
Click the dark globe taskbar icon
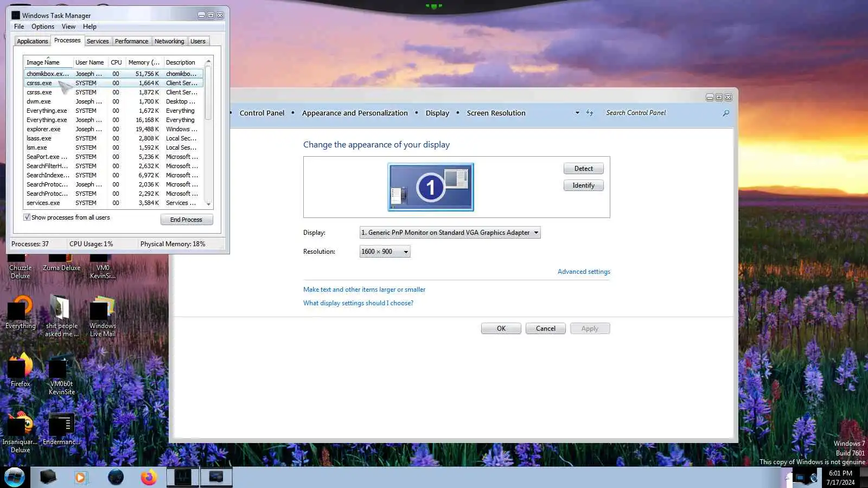click(x=116, y=477)
